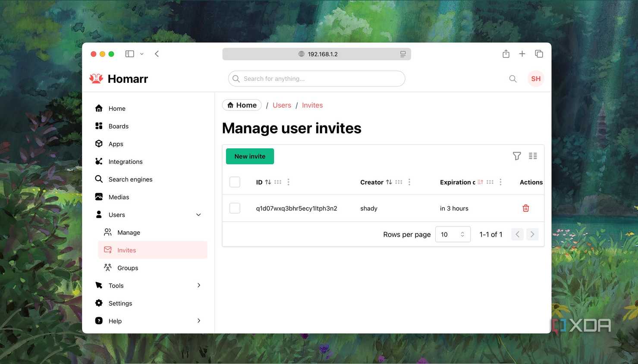
Task: Open the Creator column actions menu
Action: click(x=409, y=182)
